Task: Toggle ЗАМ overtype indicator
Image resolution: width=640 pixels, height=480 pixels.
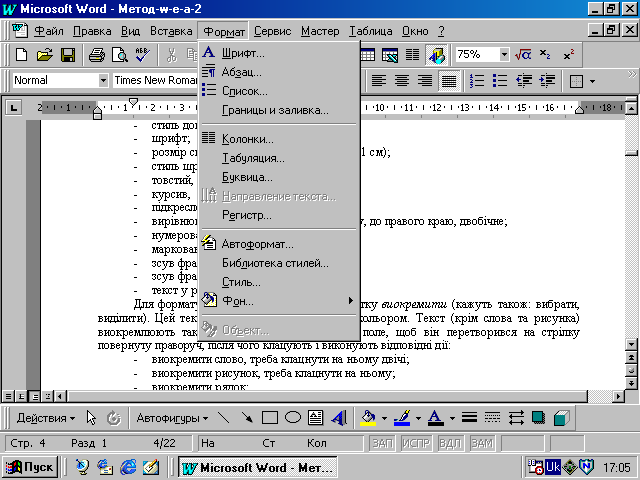Action: [x=482, y=443]
